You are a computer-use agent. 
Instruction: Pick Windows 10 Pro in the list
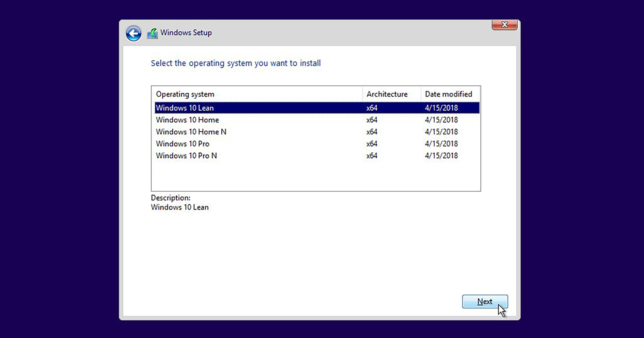tap(317, 144)
